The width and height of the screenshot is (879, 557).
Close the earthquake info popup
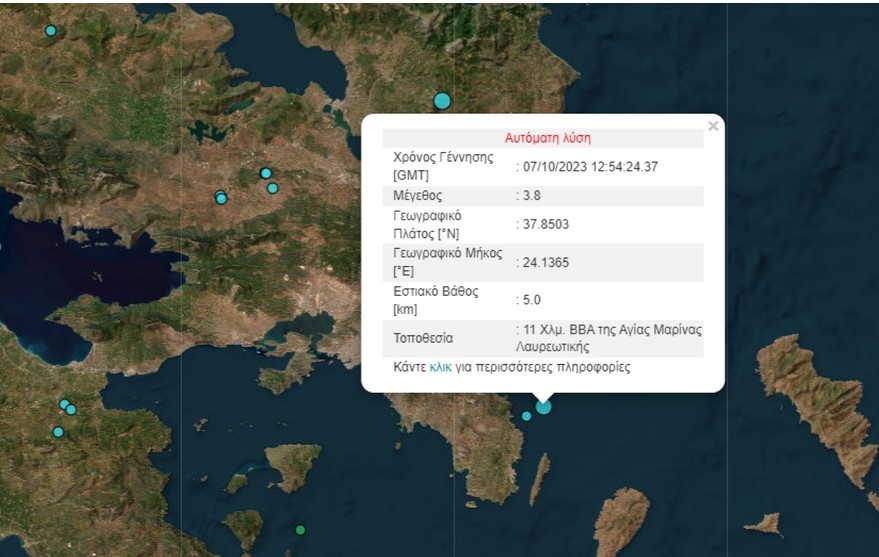point(713,127)
